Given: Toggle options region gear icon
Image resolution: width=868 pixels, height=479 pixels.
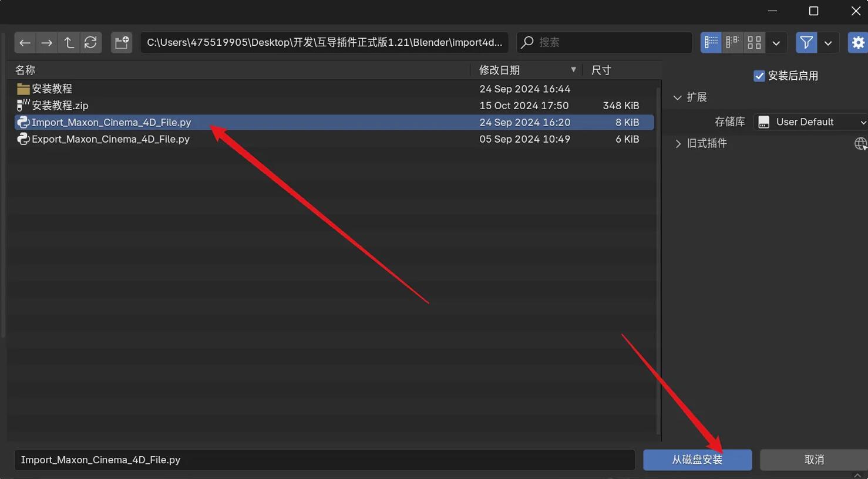Looking at the screenshot, I should pos(858,42).
